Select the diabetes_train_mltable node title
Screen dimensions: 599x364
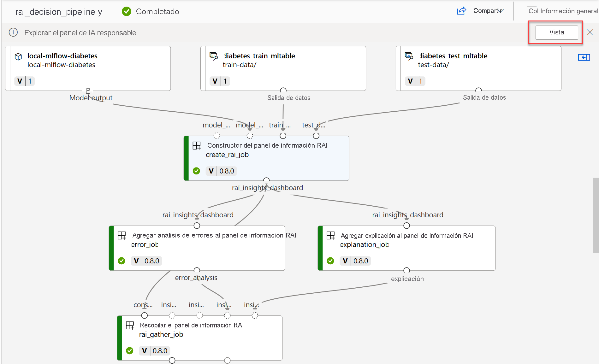click(259, 56)
